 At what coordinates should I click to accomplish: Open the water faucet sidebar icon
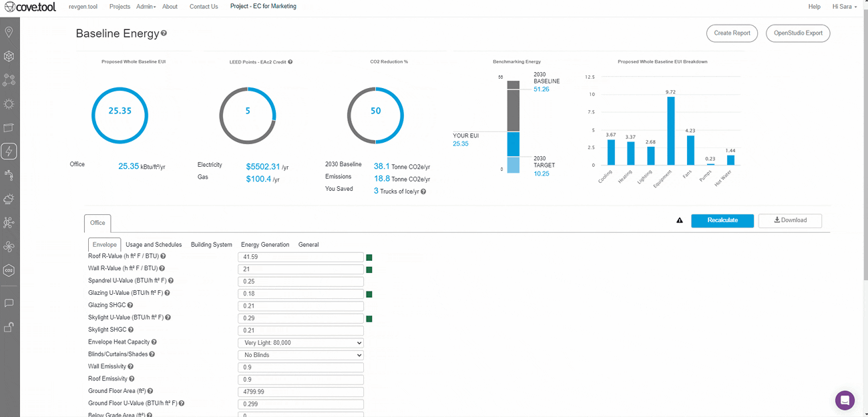point(9,175)
